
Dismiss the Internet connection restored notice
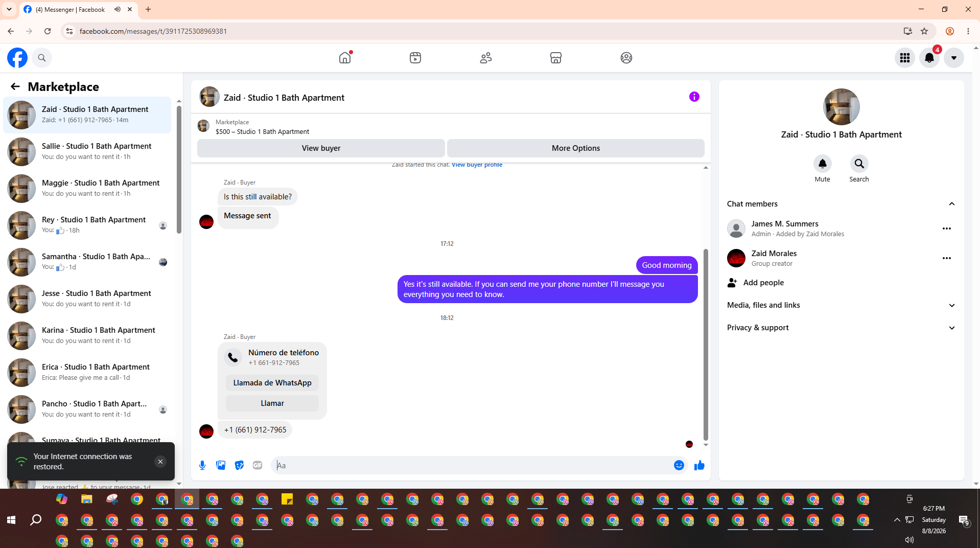point(160,462)
